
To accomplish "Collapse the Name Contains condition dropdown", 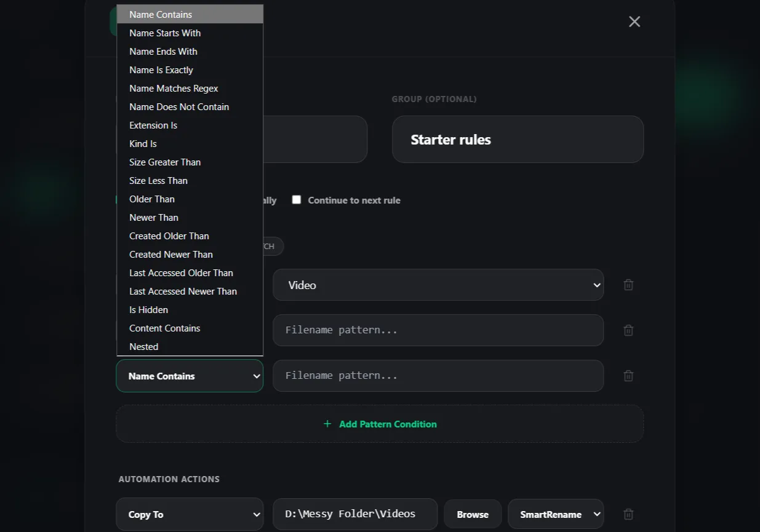I will pyautogui.click(x=190, y=376).
